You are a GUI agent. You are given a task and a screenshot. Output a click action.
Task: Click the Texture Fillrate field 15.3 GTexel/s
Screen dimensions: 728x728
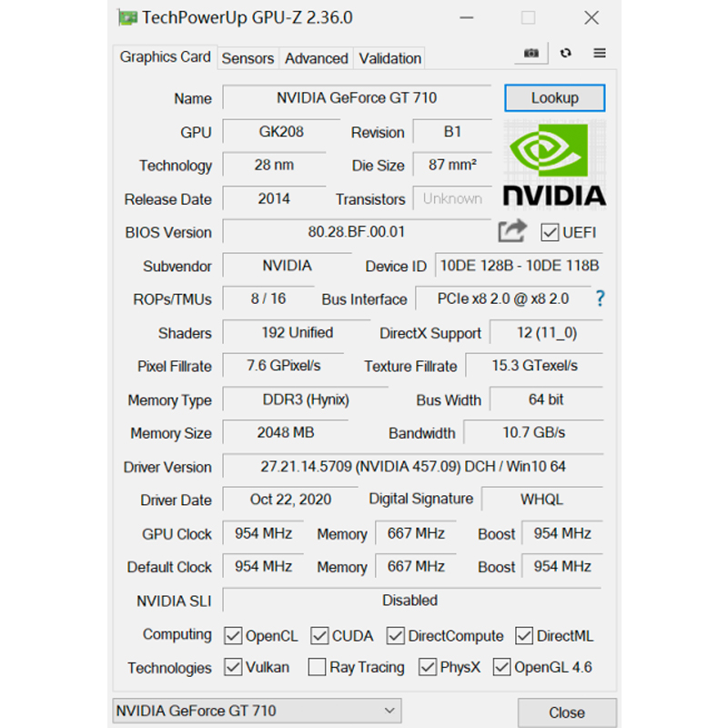click(534, 366)
